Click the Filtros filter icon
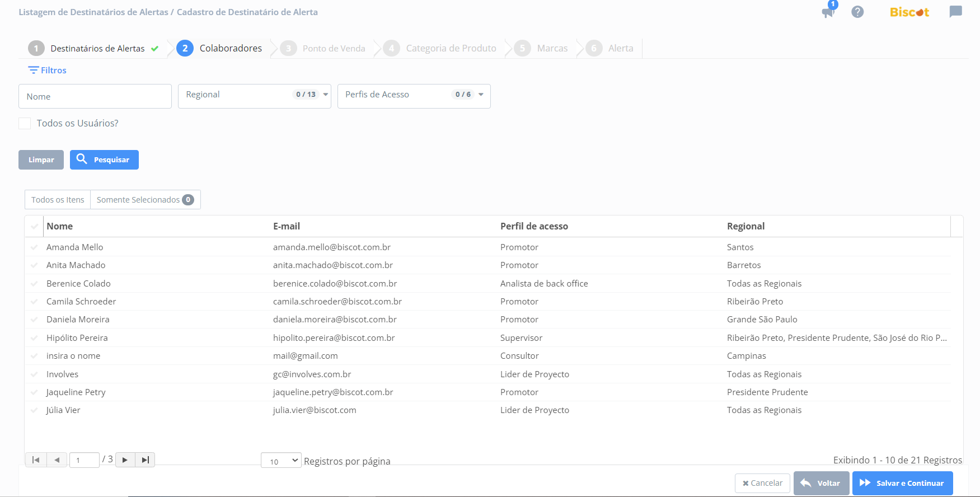The image size is (980, 497). tap(34, 70)
